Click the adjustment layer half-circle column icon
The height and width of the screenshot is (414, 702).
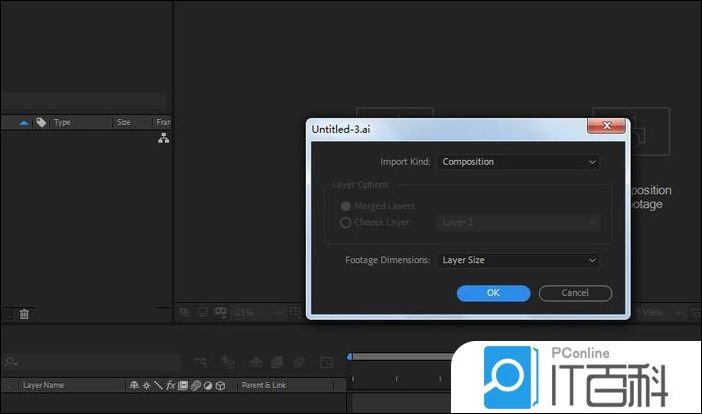coord(208,385)
